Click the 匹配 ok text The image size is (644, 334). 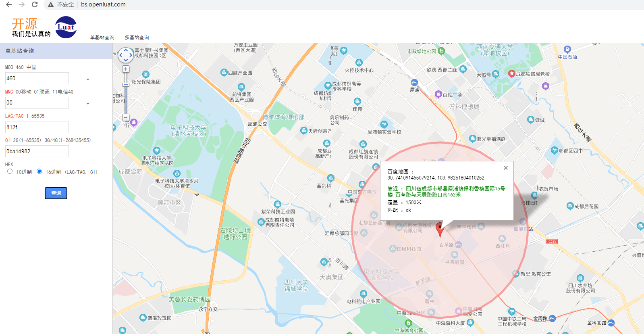399,210
